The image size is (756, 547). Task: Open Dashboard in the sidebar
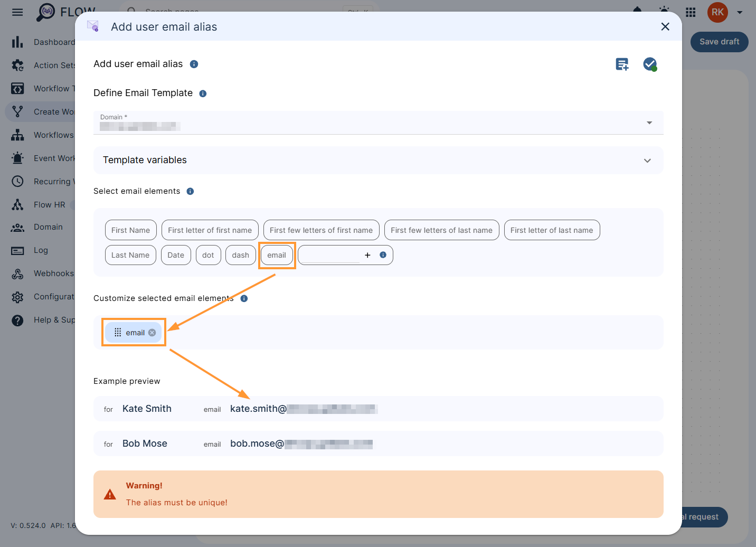[x=54, y=42]
